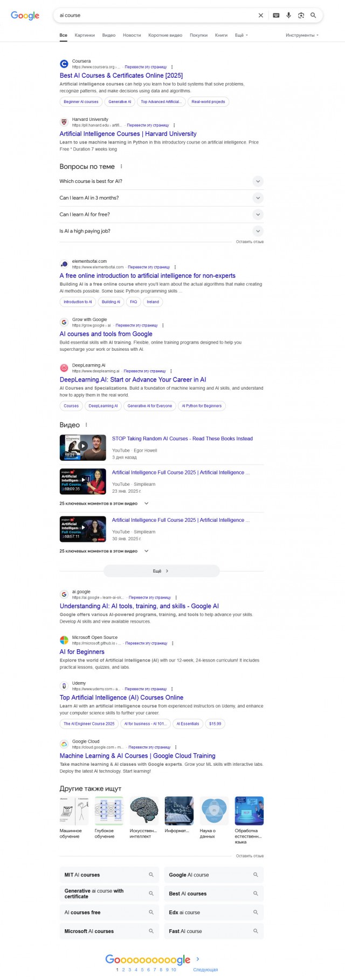Open Глубокое обучение related search thumbnail
The width and height of the screenshot is (345, 980).
pyautogui.click(x=109, y=811)
